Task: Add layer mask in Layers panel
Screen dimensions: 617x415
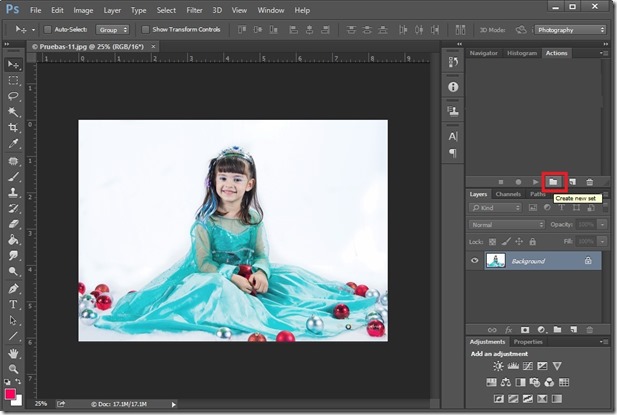Action: 525,330
